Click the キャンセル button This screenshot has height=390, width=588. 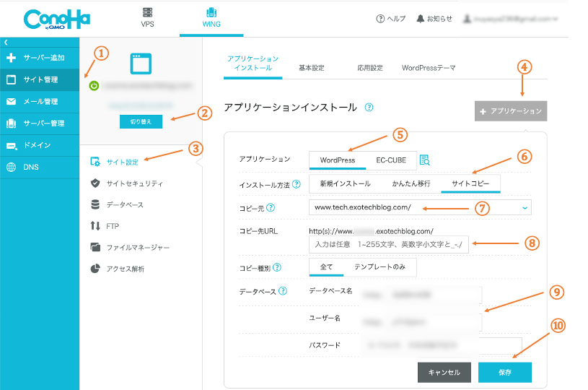click(444, 373)
